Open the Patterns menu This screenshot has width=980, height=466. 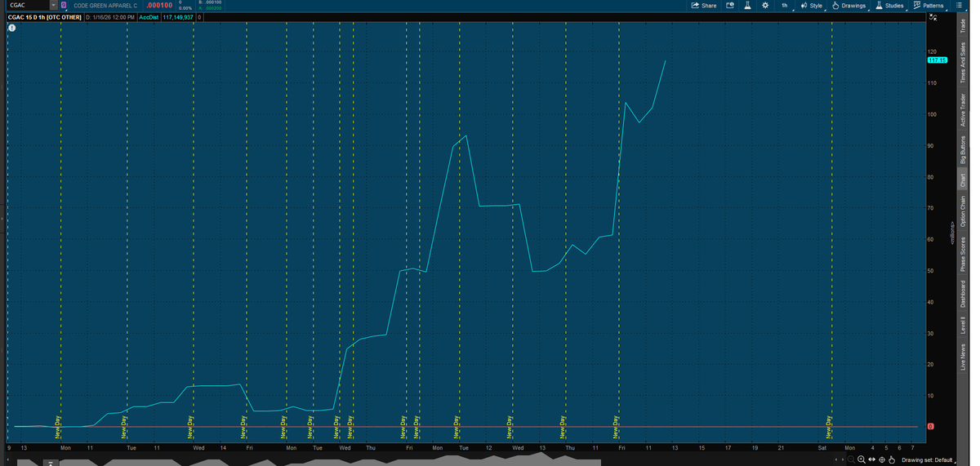pyautogui.click(x=928, y=6)
